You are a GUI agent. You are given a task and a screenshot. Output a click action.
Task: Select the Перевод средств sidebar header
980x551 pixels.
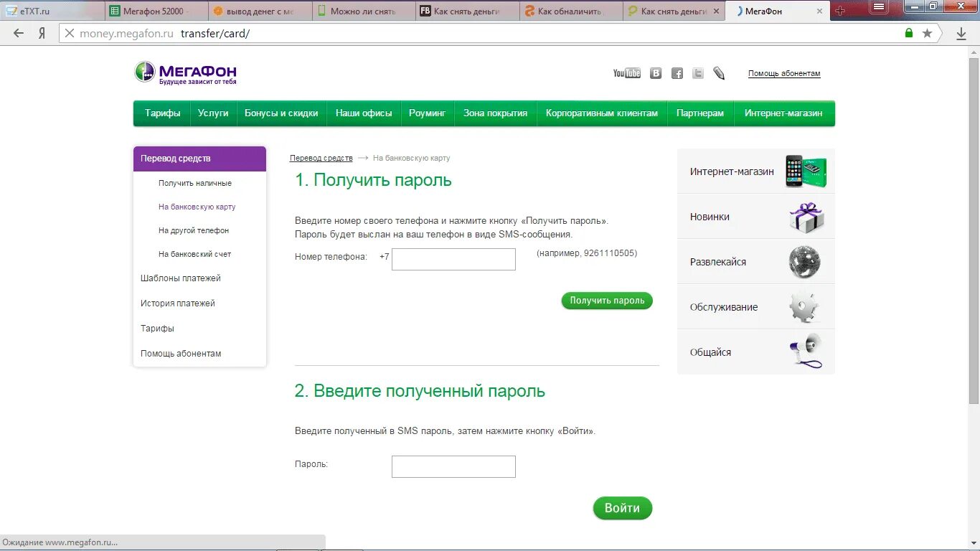[x=199, y=159]
